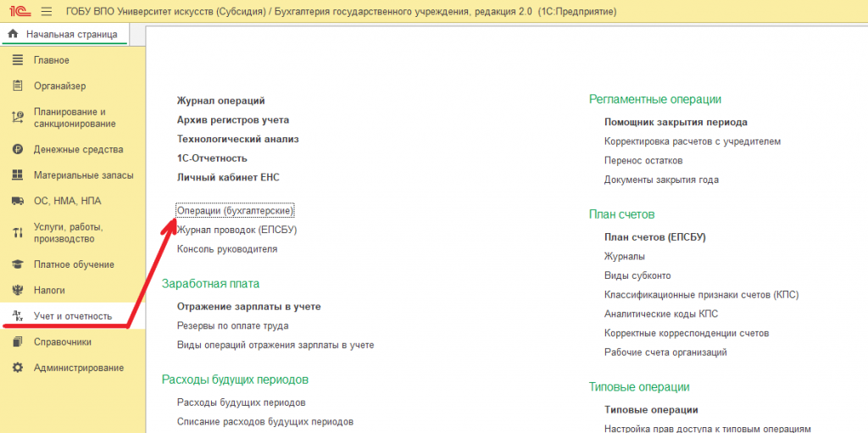Open the Расходы будущих периодов link
The height and width of the screenshot is (433, 868).
(242, 402)
